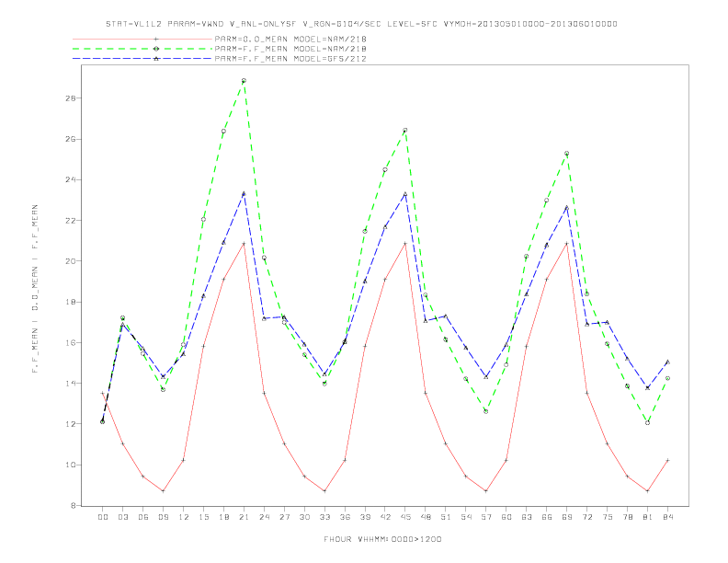
Task: Click the x-axis label FHOUR VHHMM:0000>1200
Action: tap(382, 539)
